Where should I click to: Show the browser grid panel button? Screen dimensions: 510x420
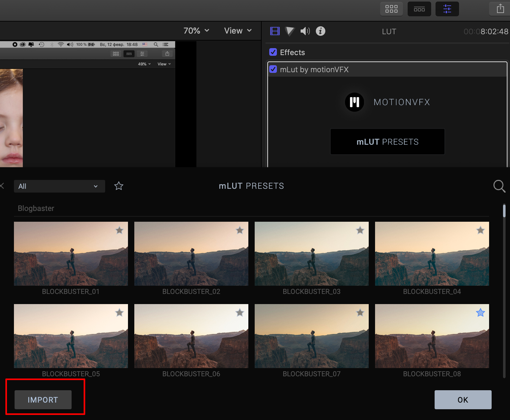click(x=391, y=9)
